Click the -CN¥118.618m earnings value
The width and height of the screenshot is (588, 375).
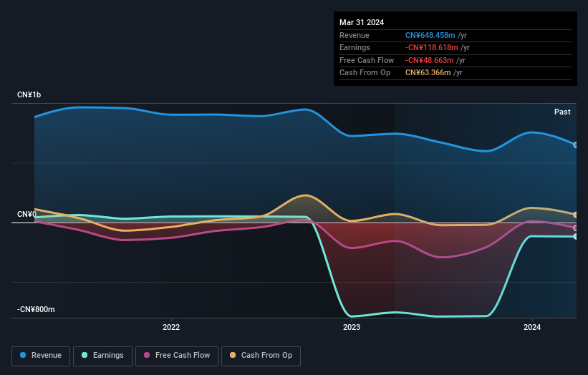pyautogui.click(x=431, y=47)
